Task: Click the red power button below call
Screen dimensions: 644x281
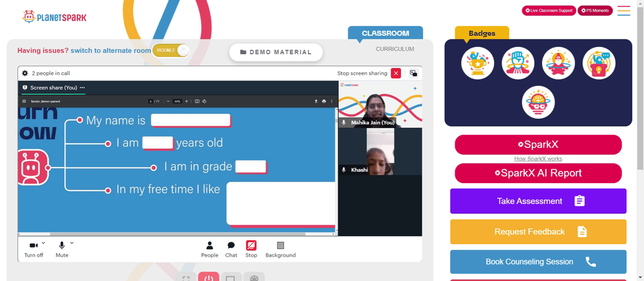Action: point(209,277)
